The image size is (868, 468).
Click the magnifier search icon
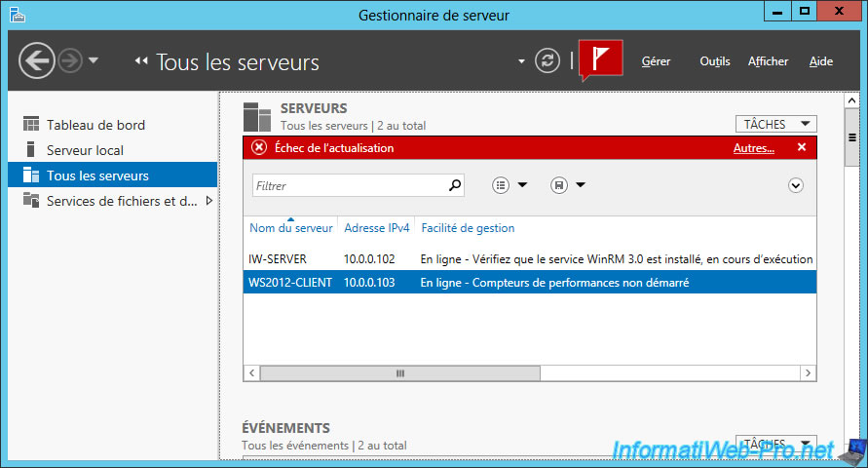[x=455, y=185]
